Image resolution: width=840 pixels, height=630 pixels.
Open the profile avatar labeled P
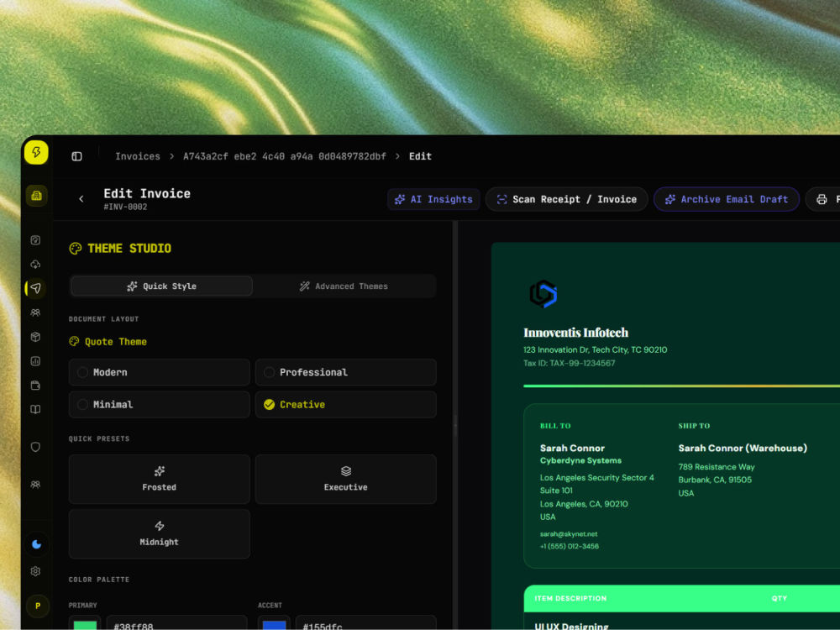point(38,606)
